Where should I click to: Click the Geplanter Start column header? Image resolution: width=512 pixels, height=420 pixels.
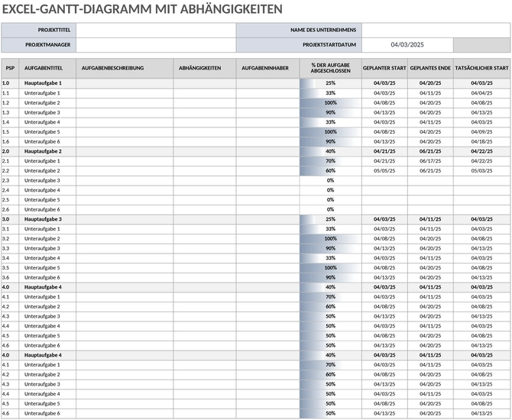[384, 68]
